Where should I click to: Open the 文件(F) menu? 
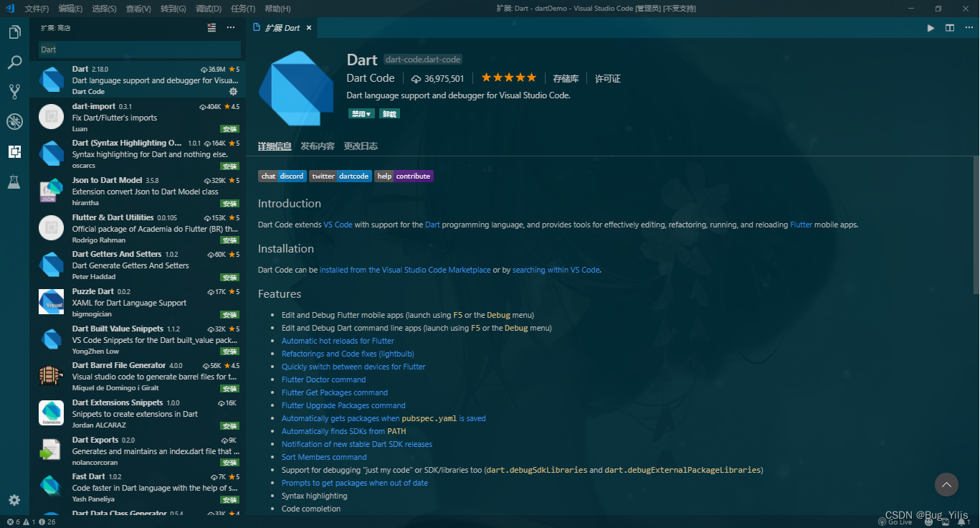[37, 9]
